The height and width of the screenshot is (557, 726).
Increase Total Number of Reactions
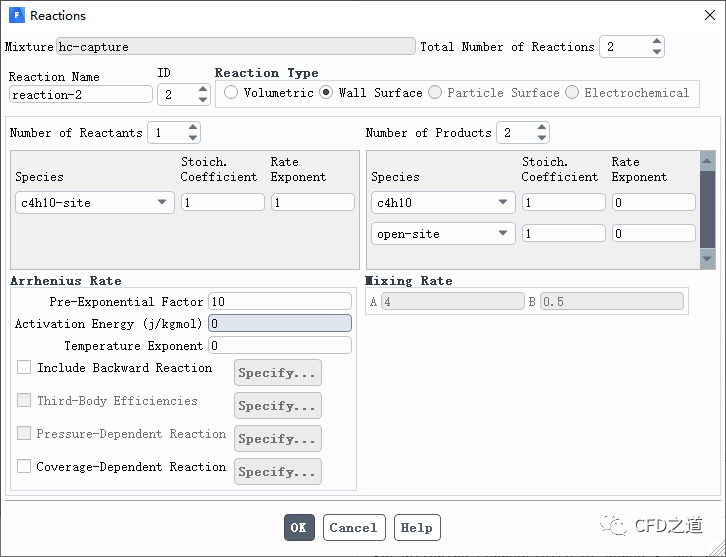656,42
